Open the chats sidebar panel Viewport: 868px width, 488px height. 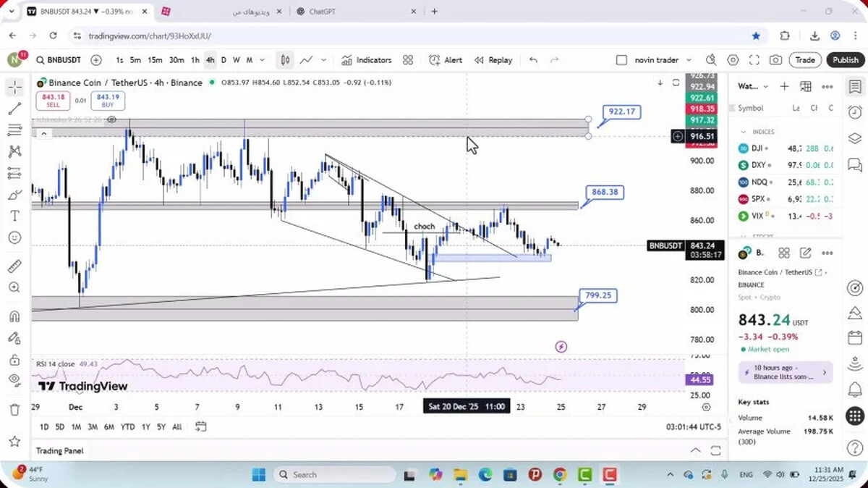click(x=854, y=164)
